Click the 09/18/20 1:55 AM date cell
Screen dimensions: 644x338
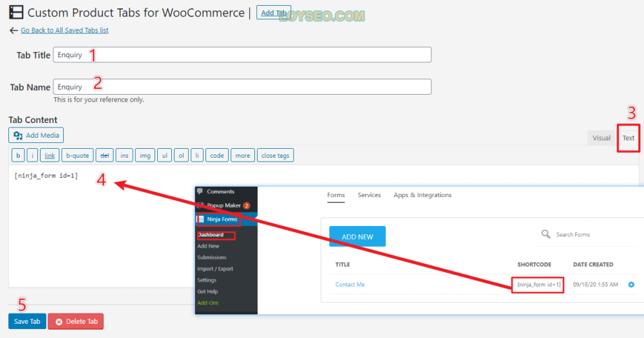[595, 284]
